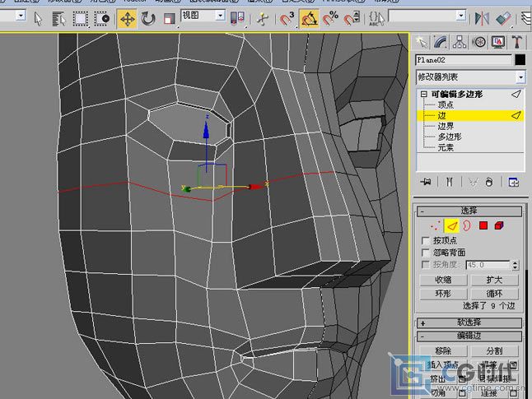This screenshot has height=399, width=532.
Task: Collapse the 编辑边 rollout
Action: [469, 336]
